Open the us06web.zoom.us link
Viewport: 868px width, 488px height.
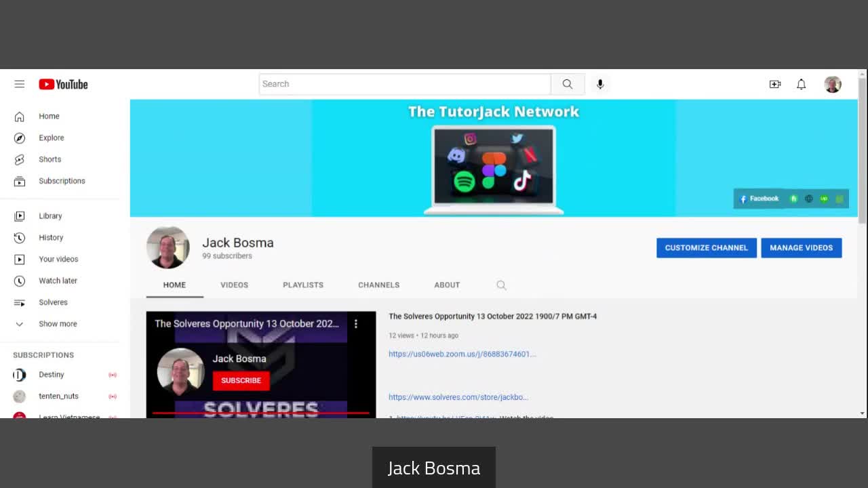point(462,354)
